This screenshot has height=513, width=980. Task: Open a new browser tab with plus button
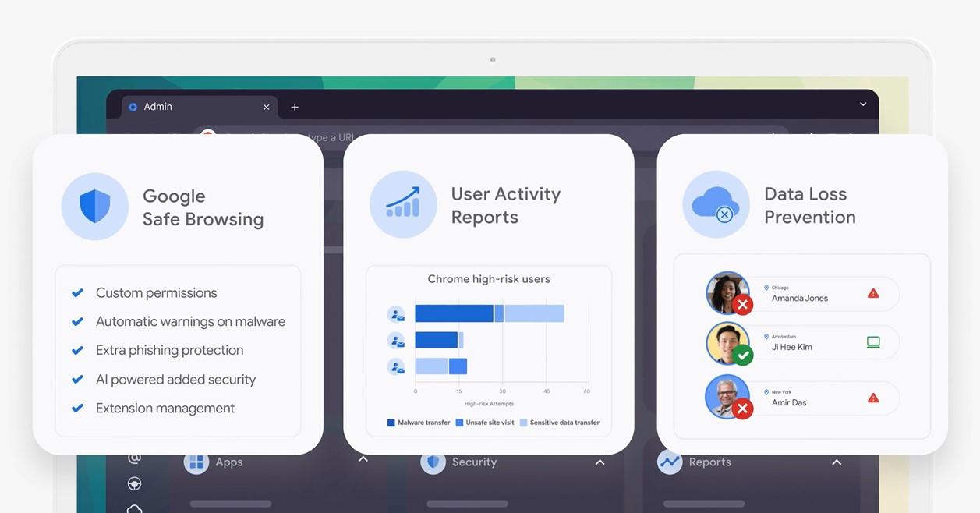pos(295,107)
